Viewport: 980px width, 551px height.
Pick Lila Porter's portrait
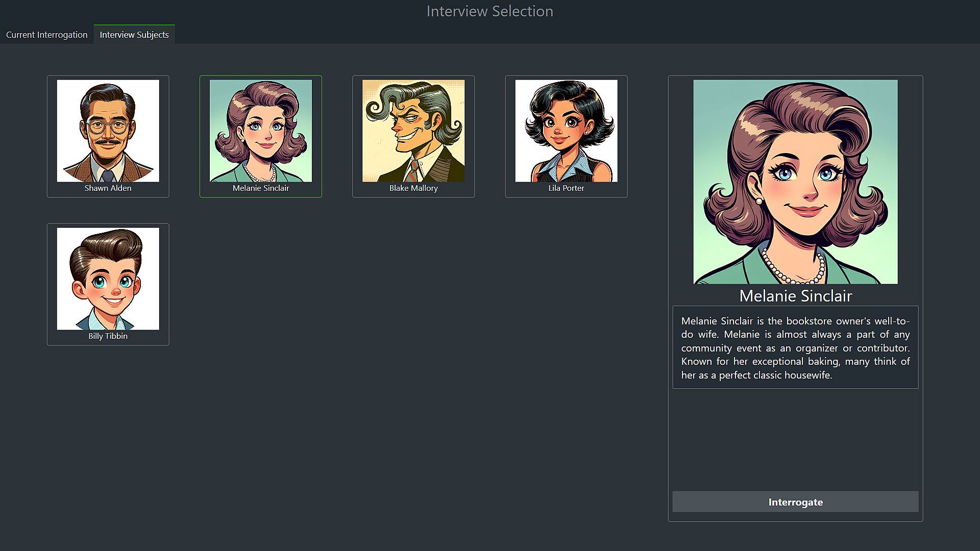click(566, 131)
